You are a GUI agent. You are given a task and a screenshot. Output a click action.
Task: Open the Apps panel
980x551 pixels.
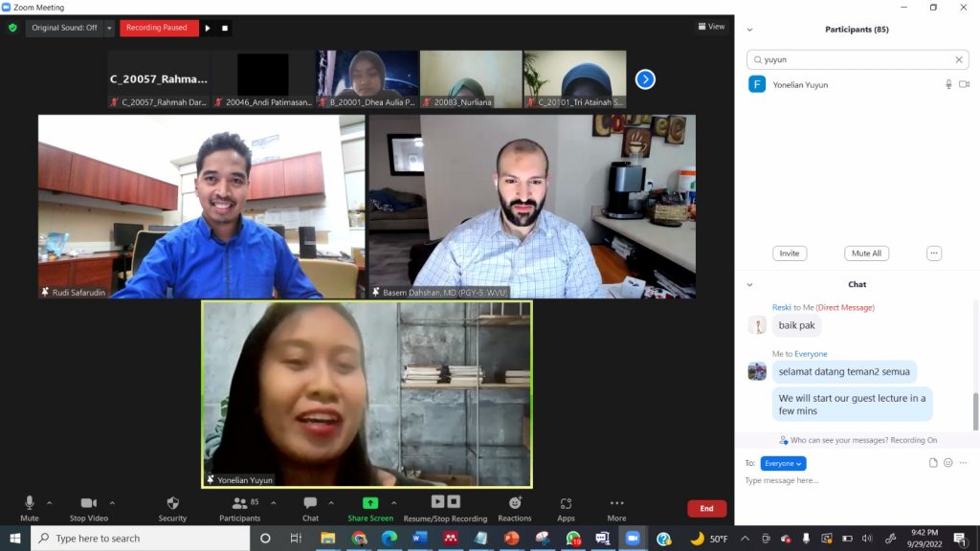point(566,503)
